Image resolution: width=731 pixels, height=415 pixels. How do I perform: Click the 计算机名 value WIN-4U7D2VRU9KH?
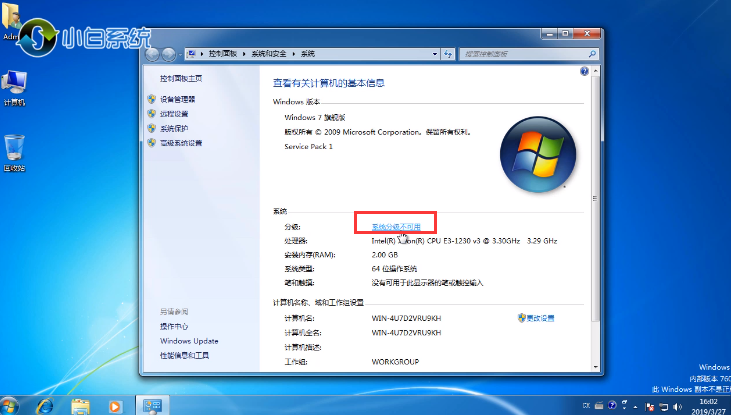[x=406, y=318]
